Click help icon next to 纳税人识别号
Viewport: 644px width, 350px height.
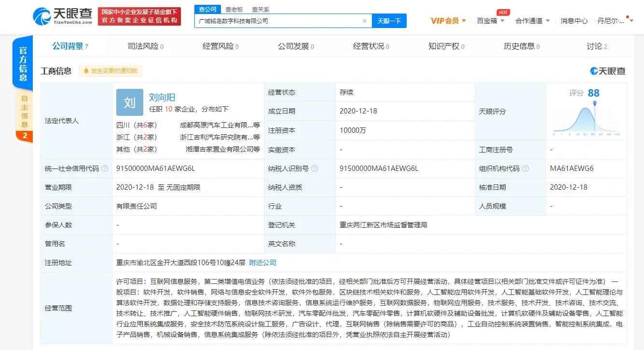315,168
